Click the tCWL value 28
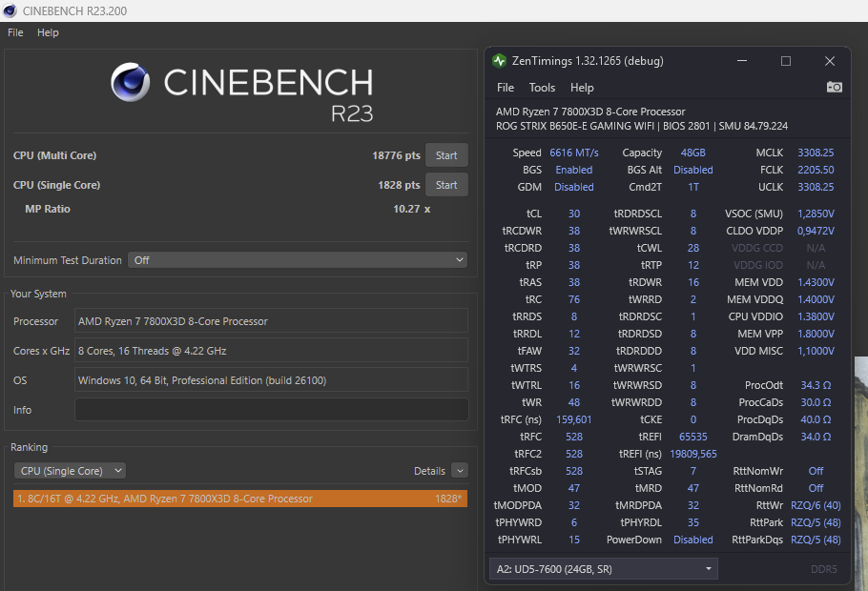 click(x=693, y=248)
